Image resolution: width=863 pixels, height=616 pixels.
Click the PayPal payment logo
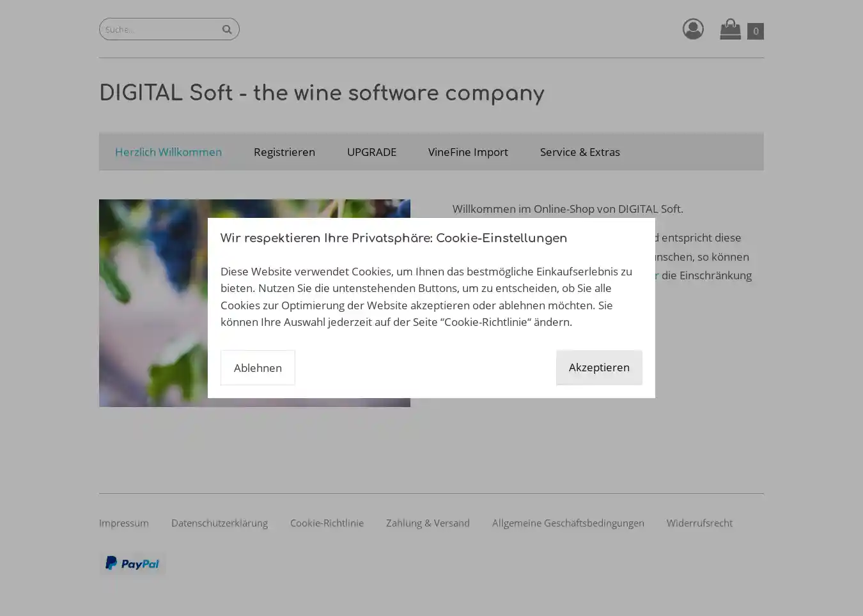pos(132,564)
